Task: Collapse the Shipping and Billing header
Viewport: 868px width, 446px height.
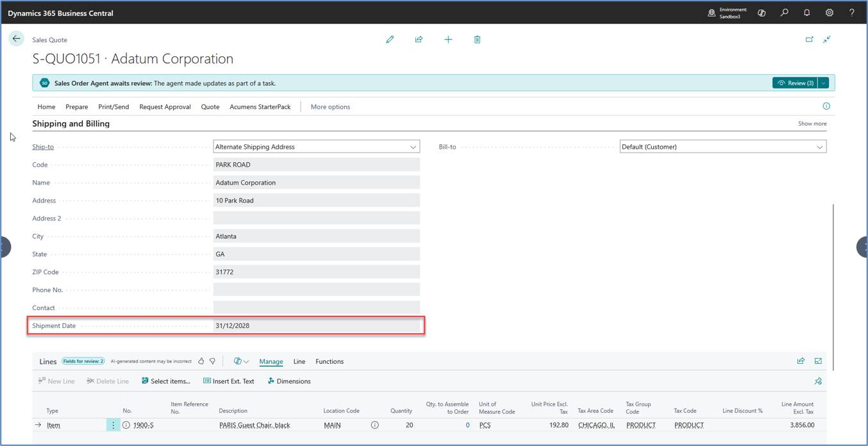Action: point(71,124)
